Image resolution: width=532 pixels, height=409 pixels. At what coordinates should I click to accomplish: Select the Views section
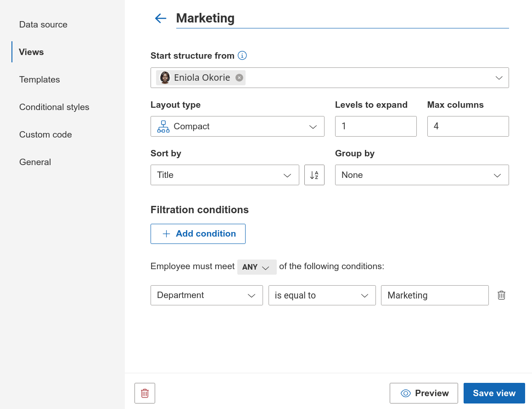(x=31, y=52)
